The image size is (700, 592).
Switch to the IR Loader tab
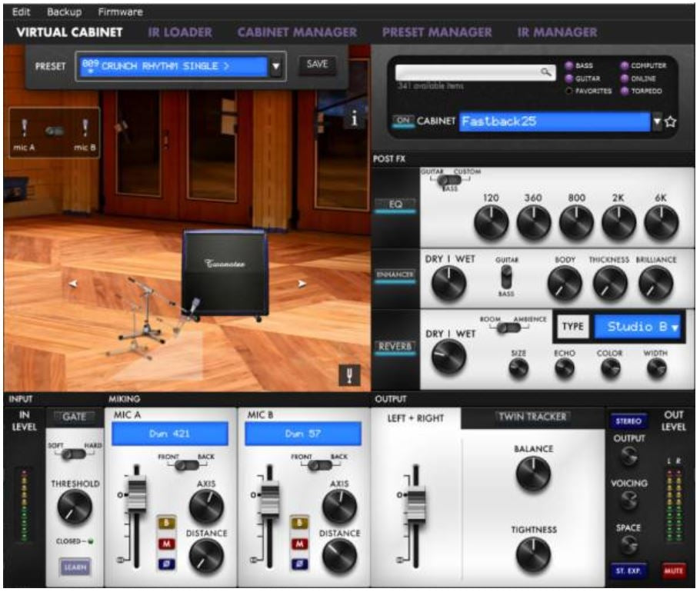pyautogui.click(x=179, y=32)
